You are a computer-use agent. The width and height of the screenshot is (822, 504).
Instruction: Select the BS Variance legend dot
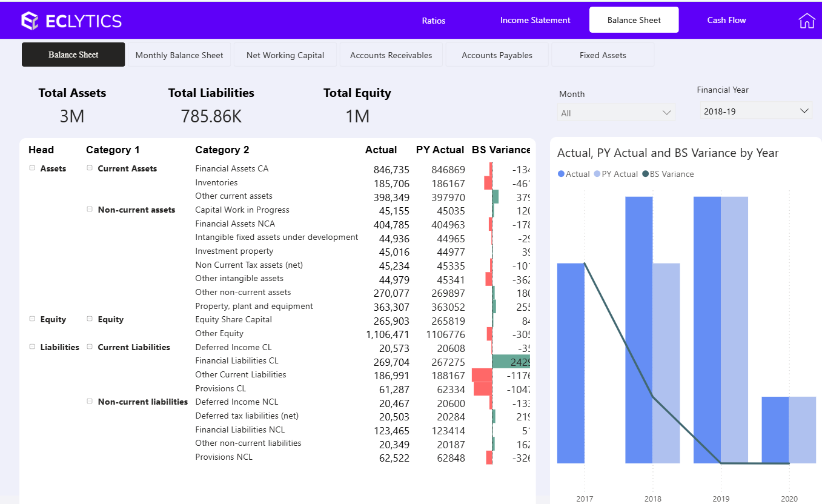pyautogui.click(x=646, y=174)
